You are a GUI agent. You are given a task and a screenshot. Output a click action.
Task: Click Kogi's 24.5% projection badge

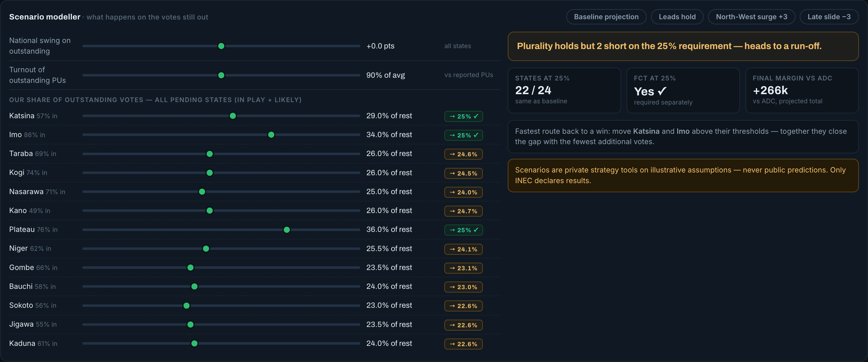click(x=463, y=173)
